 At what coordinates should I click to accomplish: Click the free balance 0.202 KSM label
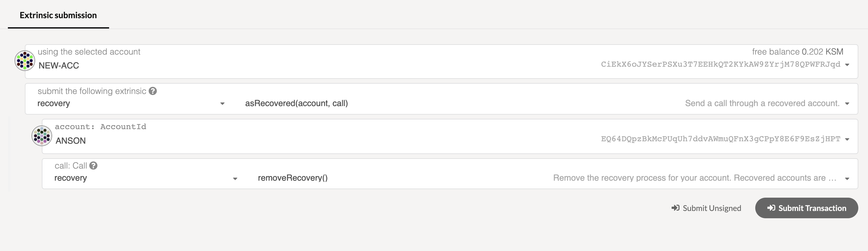tap(798, 52)
